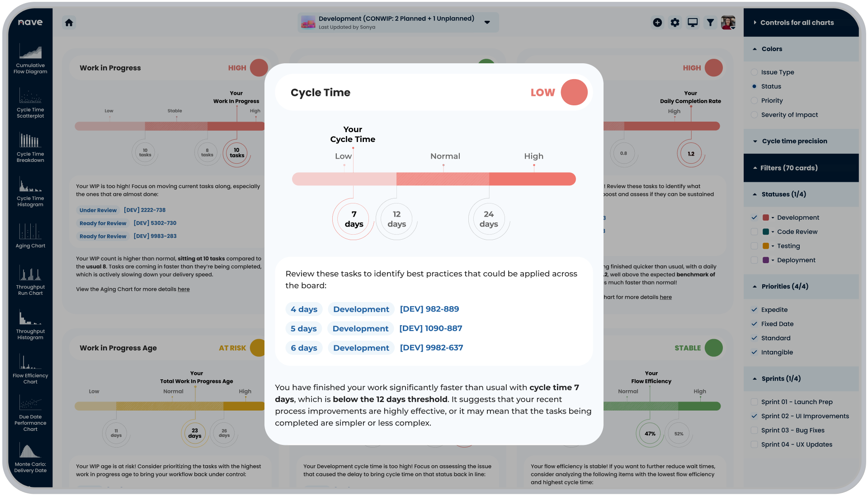
Task: Click the Home icon
Action: click(x=69, y=22)
